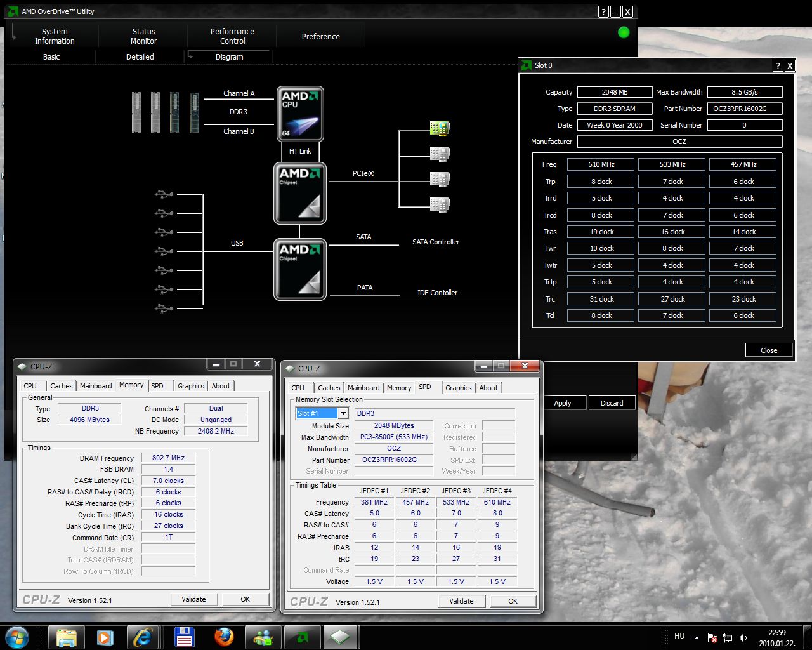Select the fourth memory module icon
This screenshot has height=650, width=812.
(x=193, y=112)
